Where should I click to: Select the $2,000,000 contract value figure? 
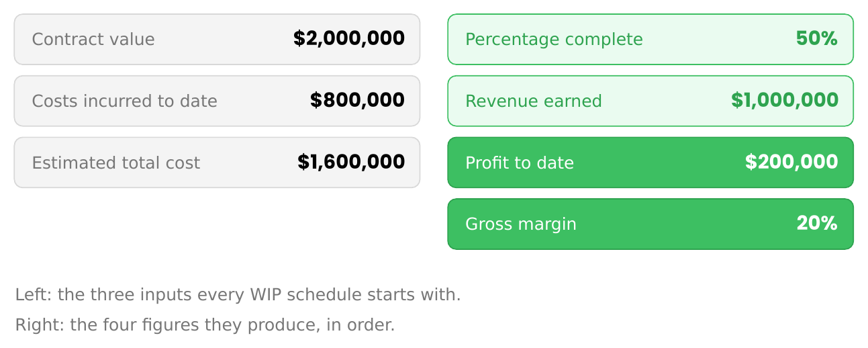[x=349, y=39]
